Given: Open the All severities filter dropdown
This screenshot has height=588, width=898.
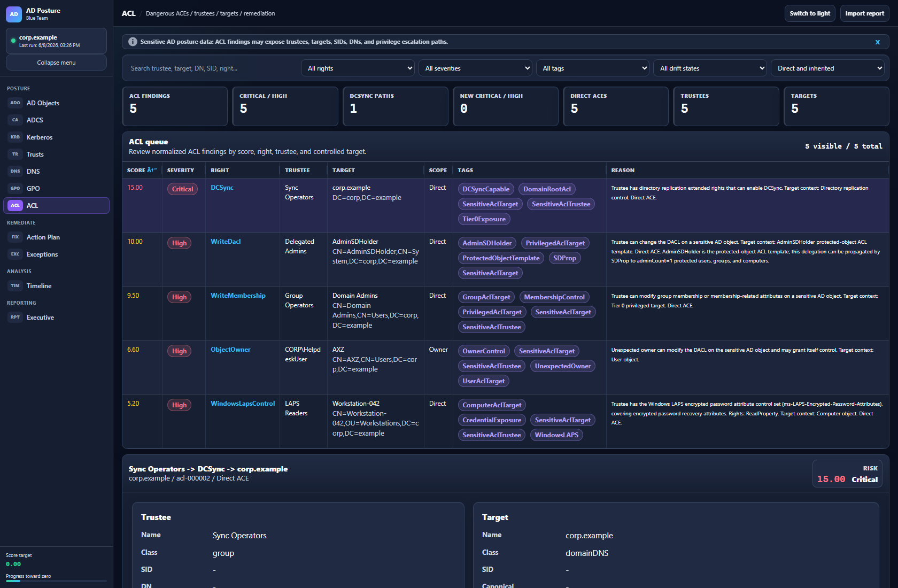Looking at the screenshot, I should (x=475, y=68).
